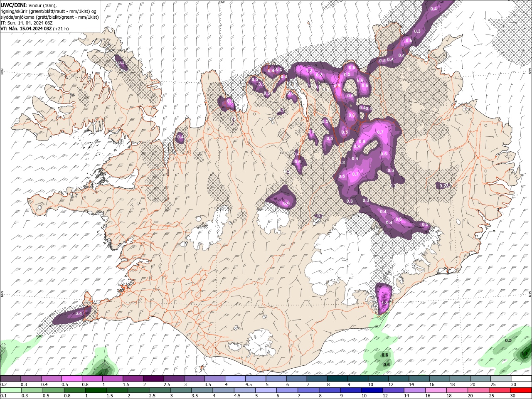Click the '20W' longitude label at top edge

point(221,2)
